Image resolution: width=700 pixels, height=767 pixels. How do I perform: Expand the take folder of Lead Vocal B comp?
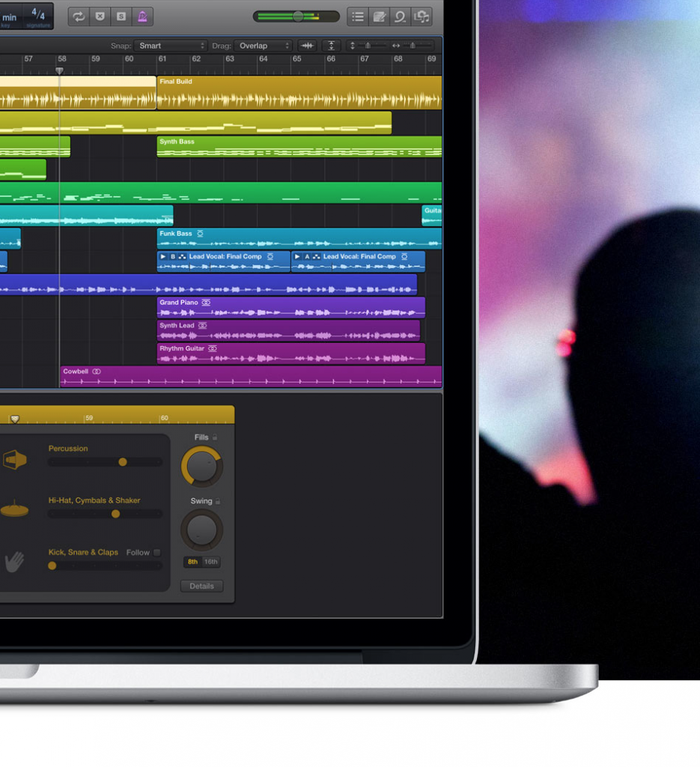[162, 256]
